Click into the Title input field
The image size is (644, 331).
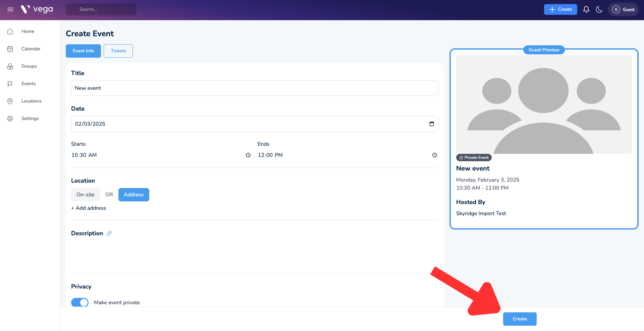255,88
